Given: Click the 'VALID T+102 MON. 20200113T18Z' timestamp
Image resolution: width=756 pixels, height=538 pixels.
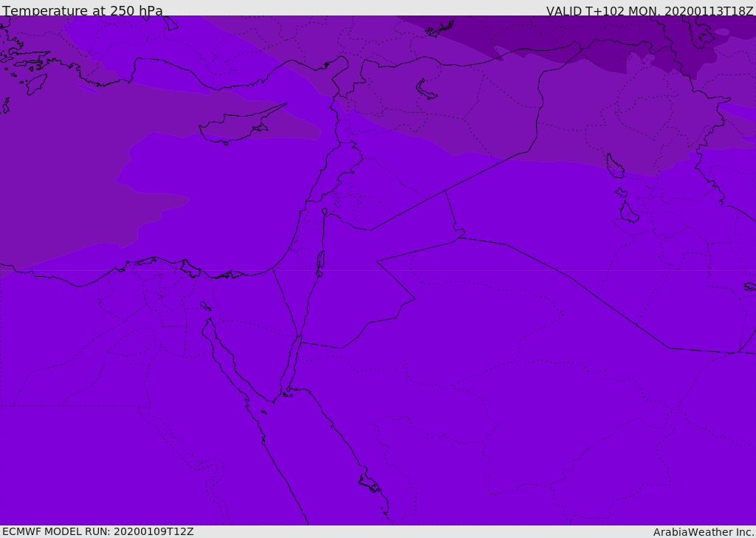Looking at the screenshot, I should [x=650, y=10].
